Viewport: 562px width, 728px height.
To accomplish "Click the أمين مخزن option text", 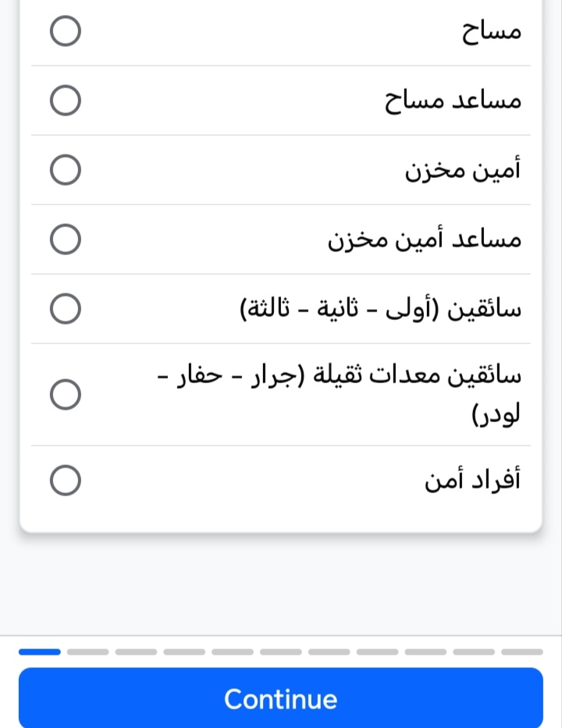I will (x=463, y=170).
